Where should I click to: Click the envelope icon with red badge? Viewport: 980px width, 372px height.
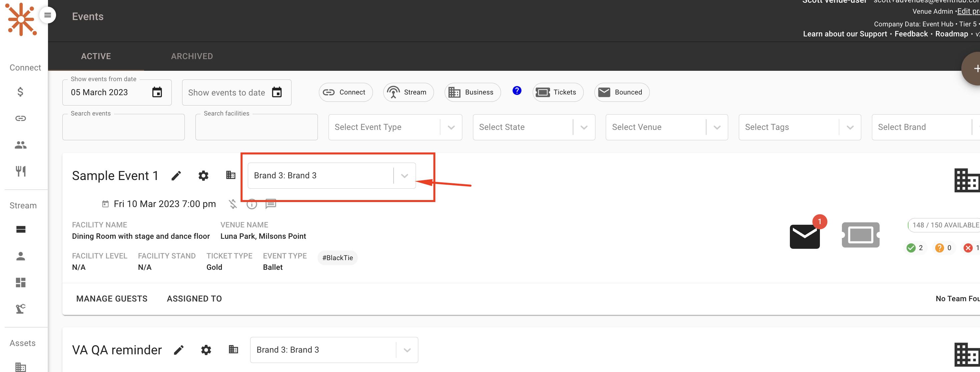tap(804, 236)
